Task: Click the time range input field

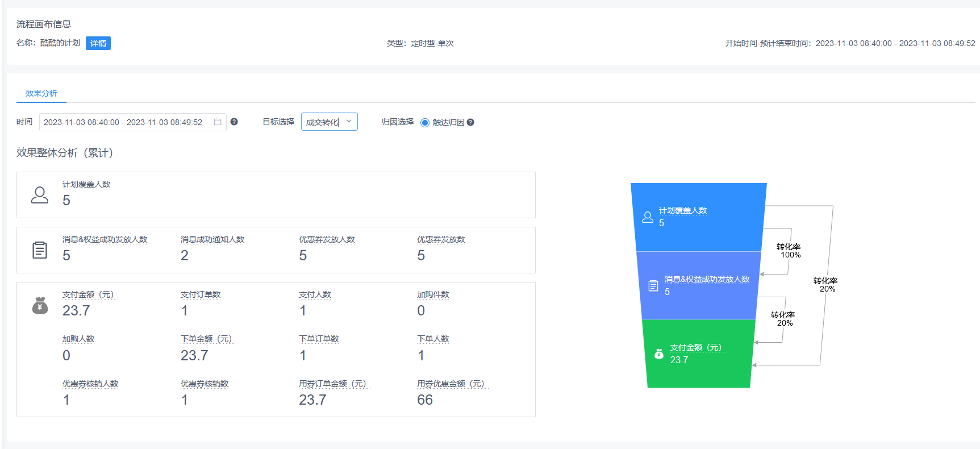Action: point(125,122)
